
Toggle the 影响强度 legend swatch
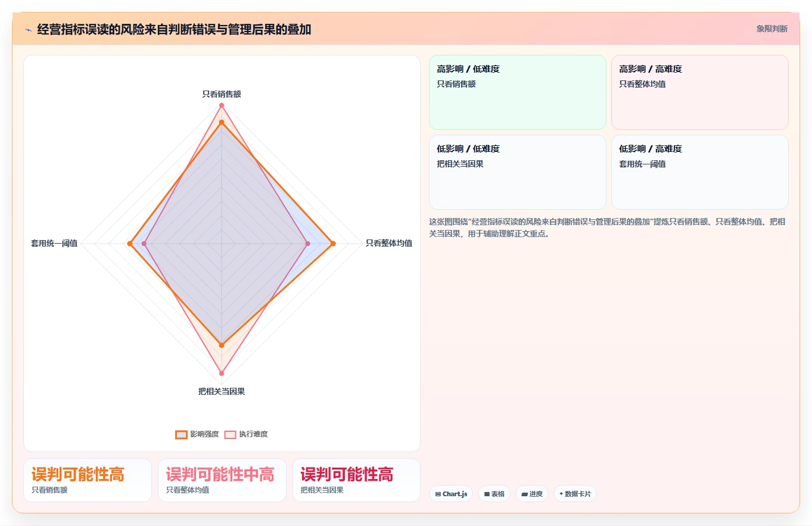(181, 434)
